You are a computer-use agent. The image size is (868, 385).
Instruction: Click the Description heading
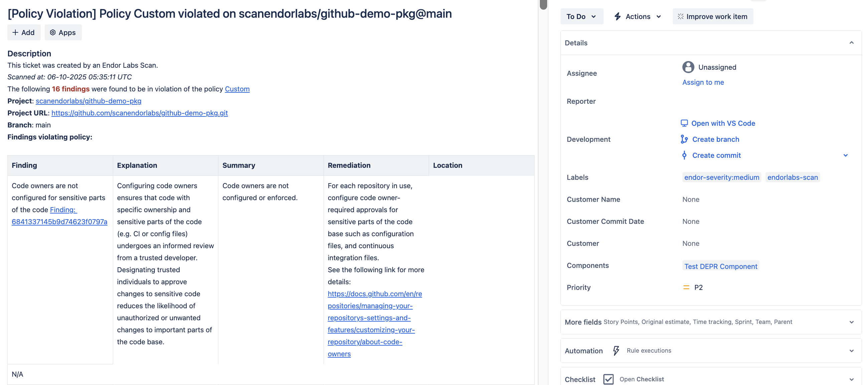coord(29,54)
